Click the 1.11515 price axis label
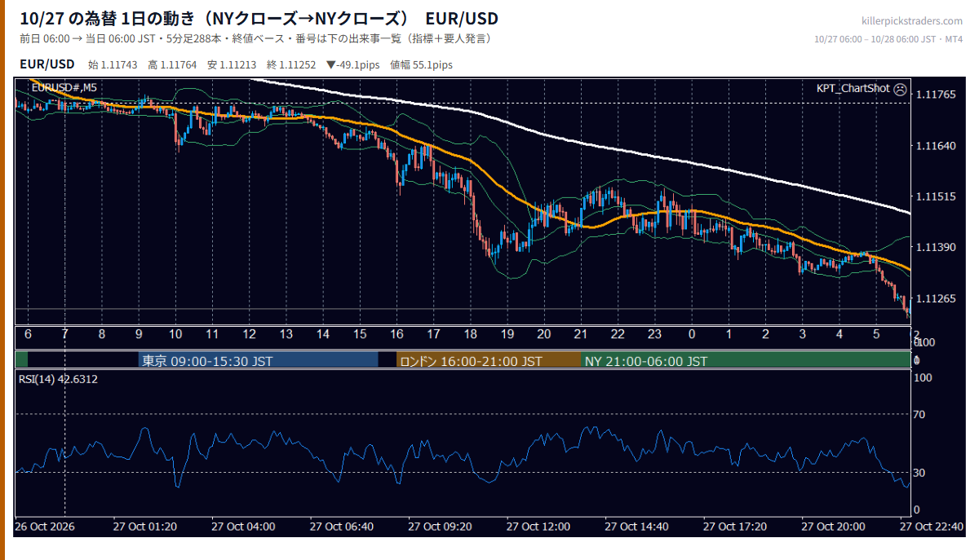The width and height of the screenshot is (979, 560). [936, 196]
